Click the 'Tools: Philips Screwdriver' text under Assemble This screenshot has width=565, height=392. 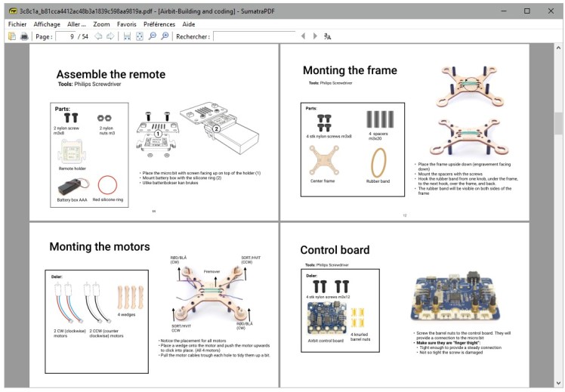[89, 84]
